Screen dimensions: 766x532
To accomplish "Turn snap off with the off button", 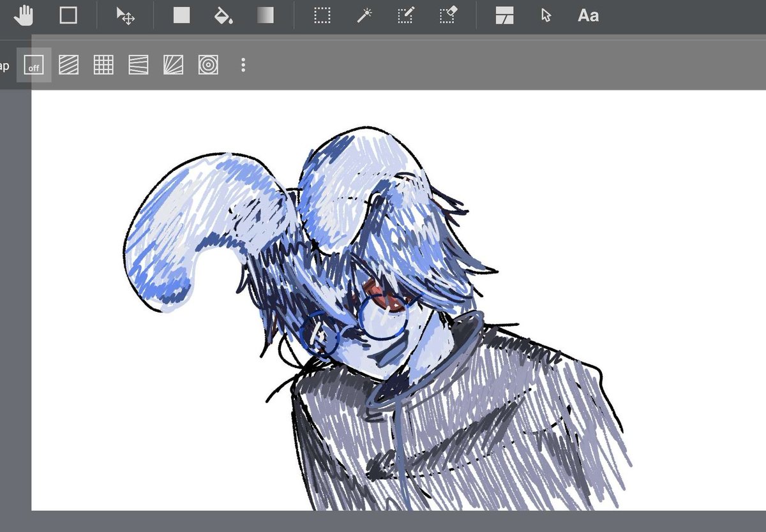I will (34, 65).
